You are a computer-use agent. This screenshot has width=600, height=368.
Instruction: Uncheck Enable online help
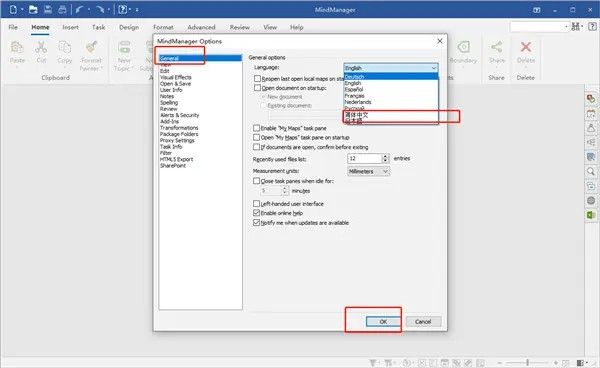point(256,213)
